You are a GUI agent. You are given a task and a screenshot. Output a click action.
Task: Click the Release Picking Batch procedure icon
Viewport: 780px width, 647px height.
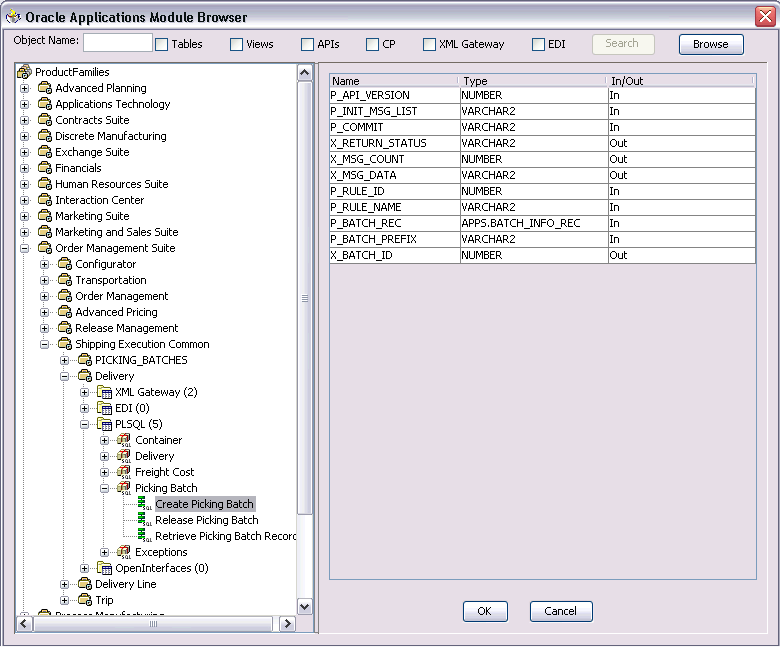click(x=144, y=520)
